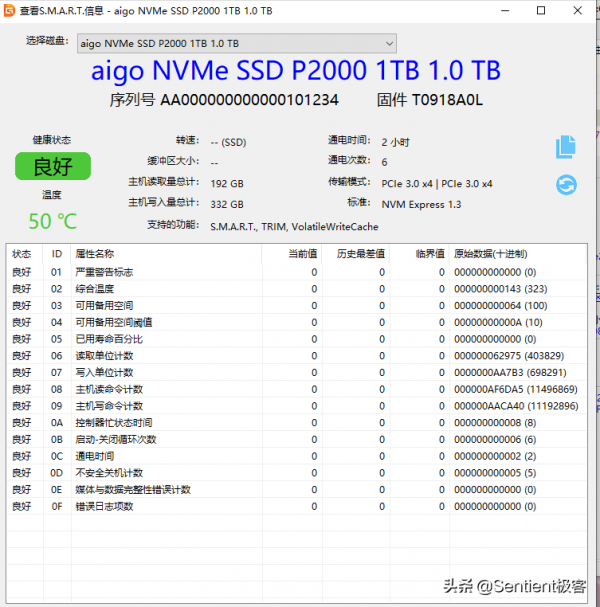Image resolution: width=600 pixels, height=607 pixels.
Task: Click the app icon in title bar
Action: [9, 10]
